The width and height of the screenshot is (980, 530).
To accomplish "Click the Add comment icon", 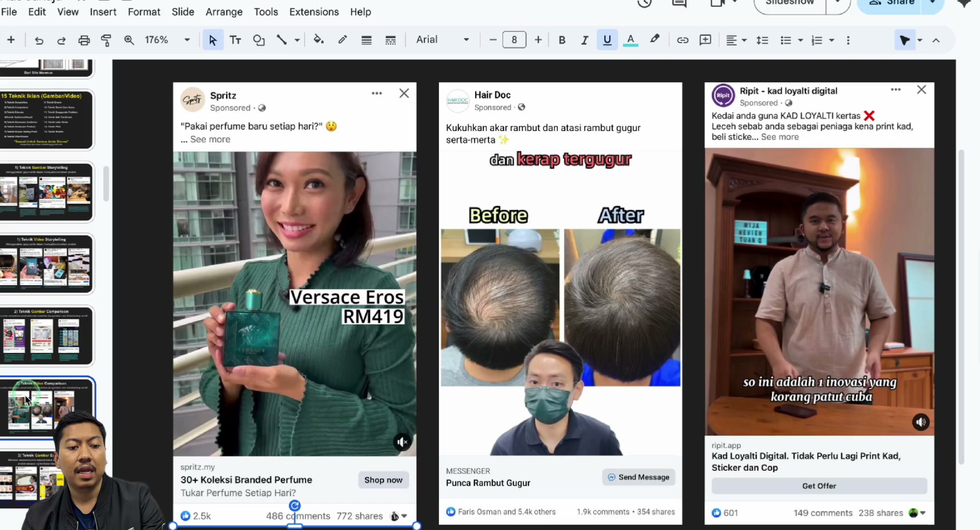I will 705,40.
